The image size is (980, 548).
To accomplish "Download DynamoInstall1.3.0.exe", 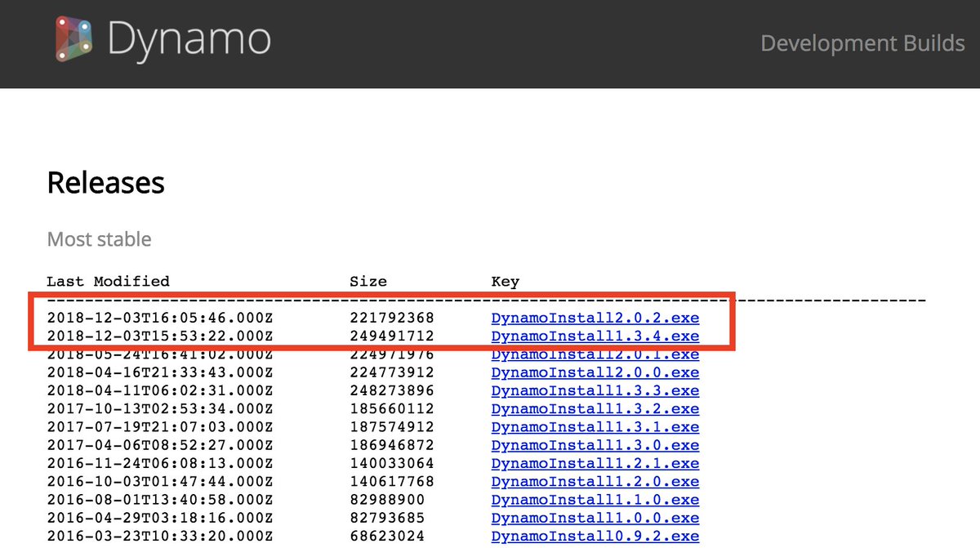I will coord(595,445).
